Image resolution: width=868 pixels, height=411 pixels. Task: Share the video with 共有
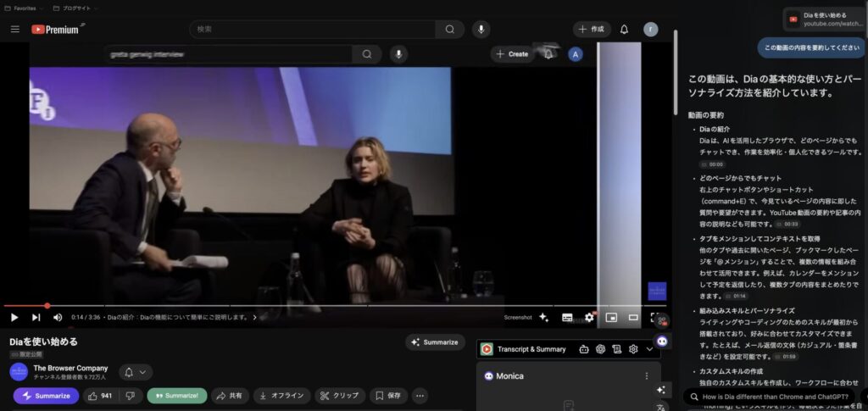(230, 396)
